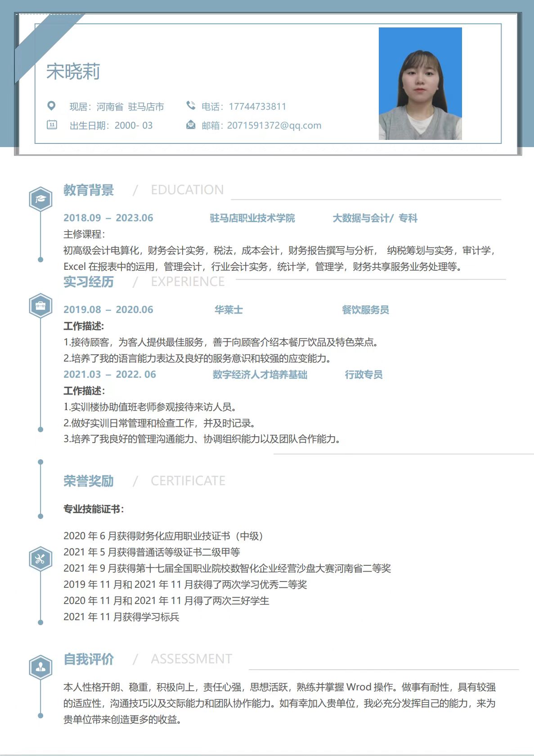Click the line starting 2.培养了我的语言能力

coord(197,358)
